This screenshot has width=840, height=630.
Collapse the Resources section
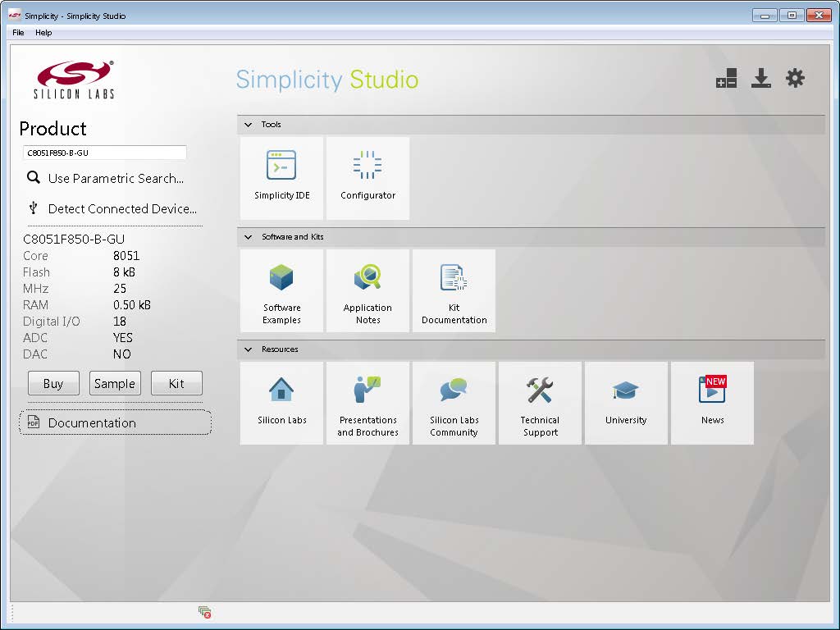pyautogui.click(x=249, y=349)
